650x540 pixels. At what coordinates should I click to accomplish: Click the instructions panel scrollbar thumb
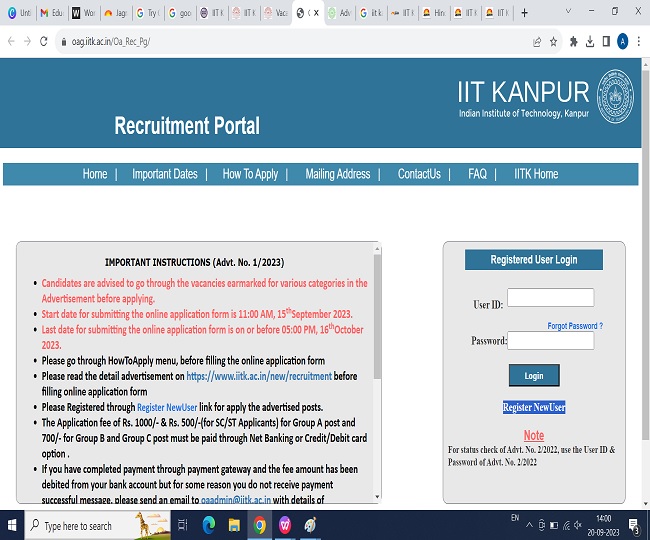pyautogui.click(x=377, y=316)
